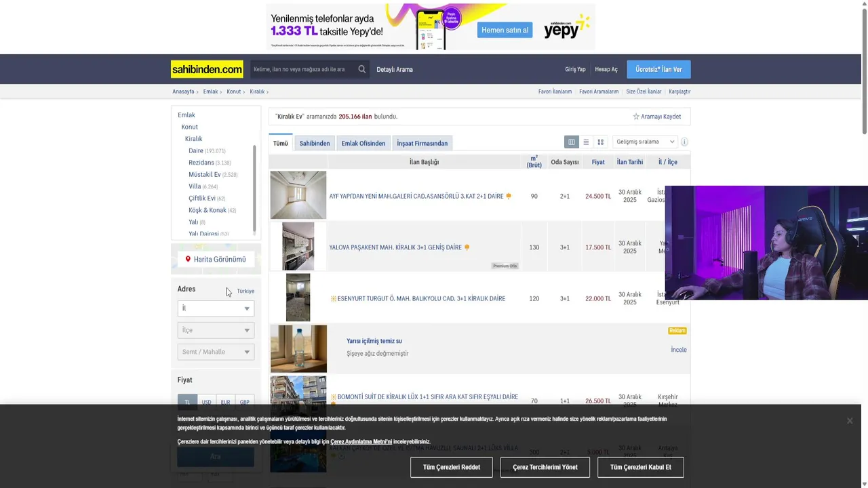Sort by Fiyat column header

[598, 162]
